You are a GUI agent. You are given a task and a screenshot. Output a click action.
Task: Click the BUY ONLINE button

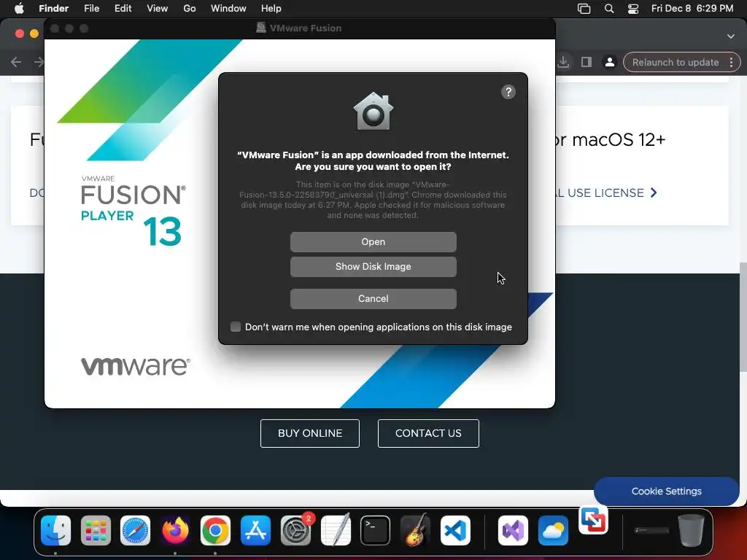pyautogui.click(x=309, y=433)
